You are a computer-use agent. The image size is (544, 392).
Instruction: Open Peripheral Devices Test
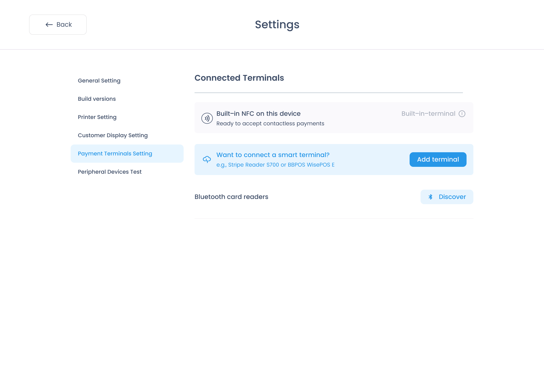tap(110, 172)
